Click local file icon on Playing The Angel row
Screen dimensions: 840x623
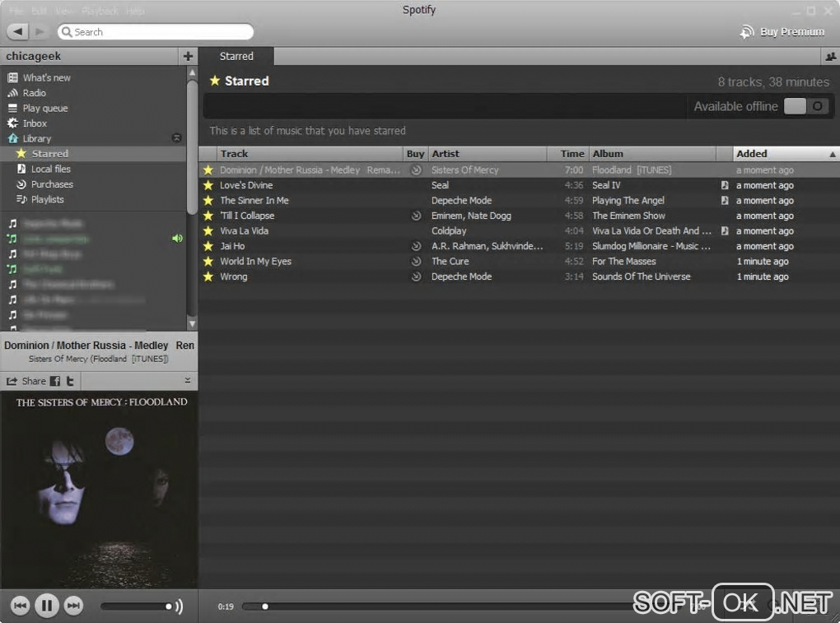tap(724, 200)
